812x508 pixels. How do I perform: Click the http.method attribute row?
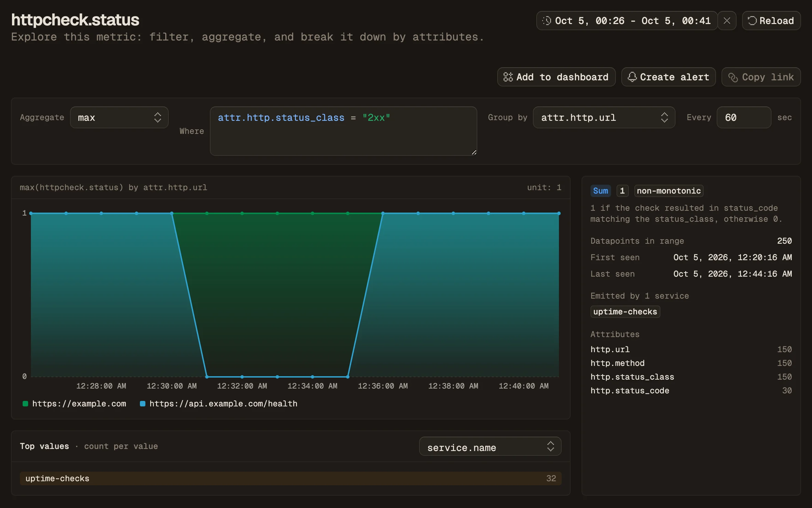coord(691,363)
